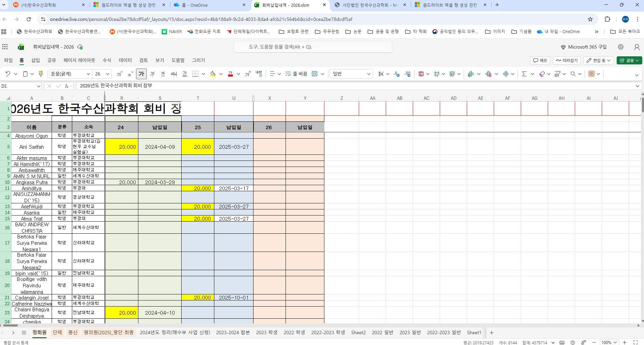Click the Undo icon in the ribbon
This screenshot has width=644, height=345.
8,74
